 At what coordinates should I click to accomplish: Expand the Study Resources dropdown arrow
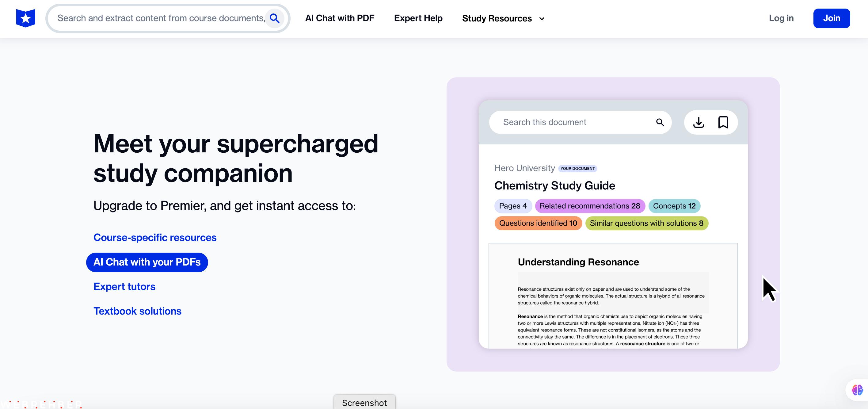tap(542, 18)
